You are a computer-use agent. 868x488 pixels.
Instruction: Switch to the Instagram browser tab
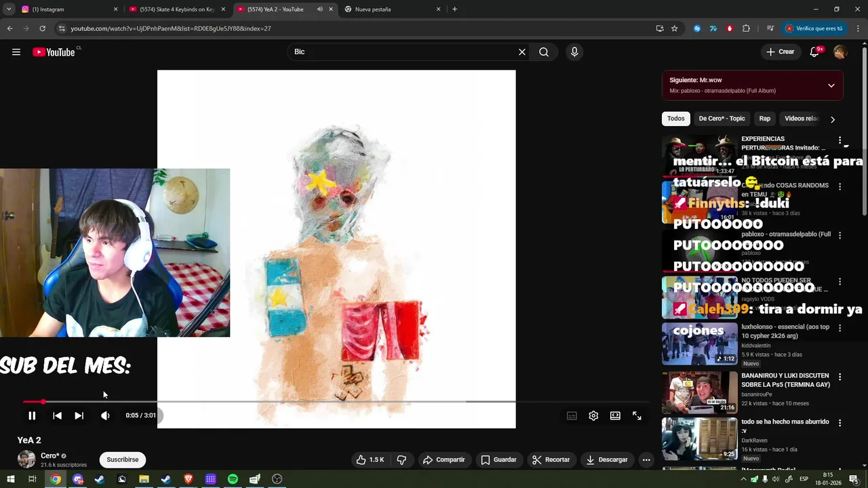click(69, 9)
